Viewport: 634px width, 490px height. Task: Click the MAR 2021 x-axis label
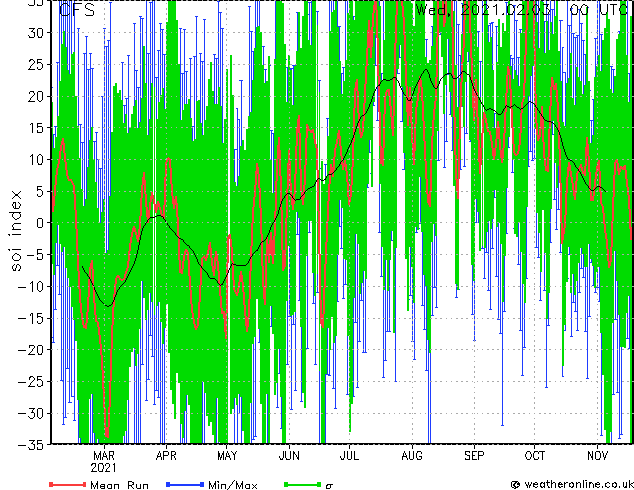click(104, 462)
